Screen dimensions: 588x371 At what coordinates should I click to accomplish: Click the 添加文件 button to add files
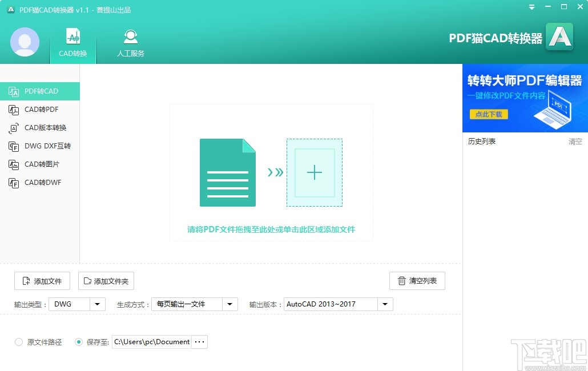coord(42,280)
